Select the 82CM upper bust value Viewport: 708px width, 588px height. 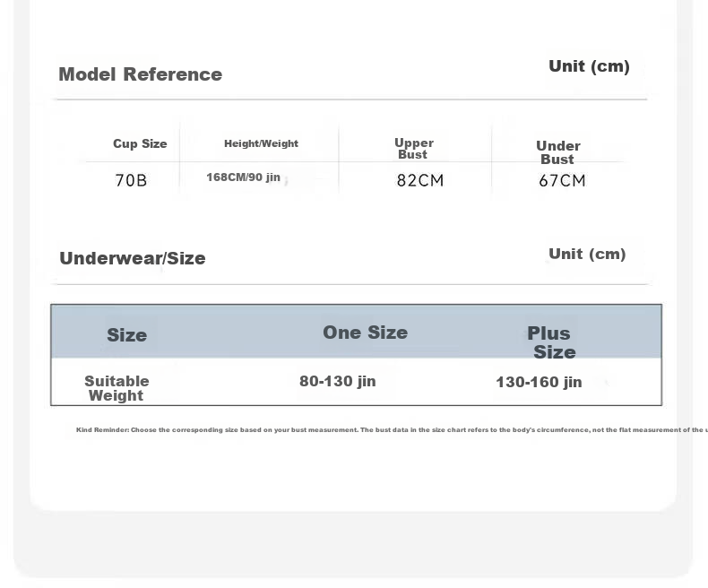(420, 181)
